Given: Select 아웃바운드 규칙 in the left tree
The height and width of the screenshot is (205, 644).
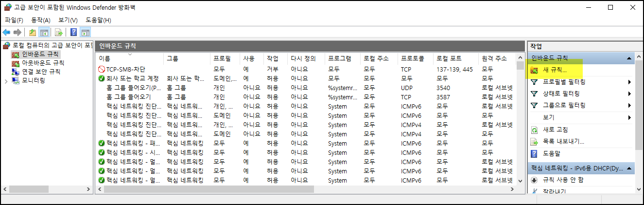Looking at the screenshot, I should tap(43, 63).
